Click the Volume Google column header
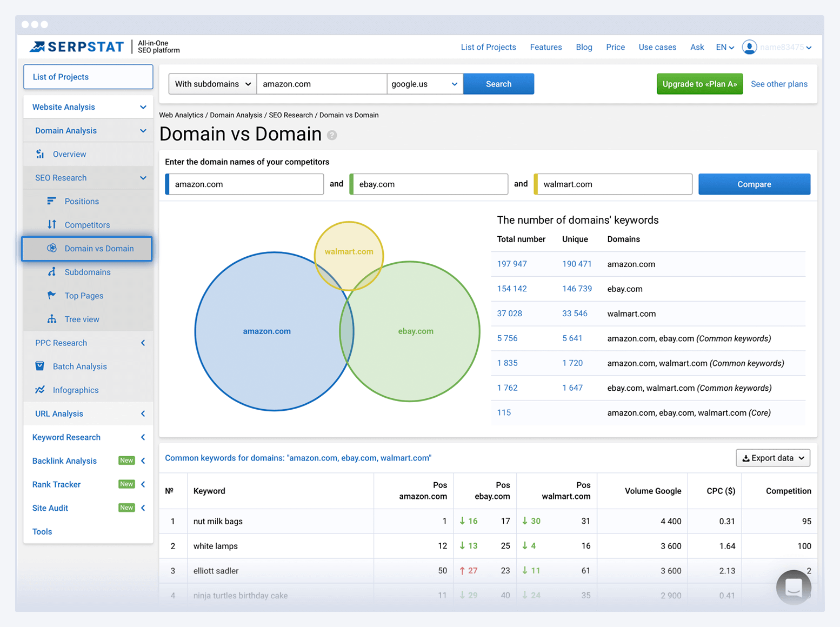Image resolution: width=840 pixels, height=627 pixels. [653, 491]
